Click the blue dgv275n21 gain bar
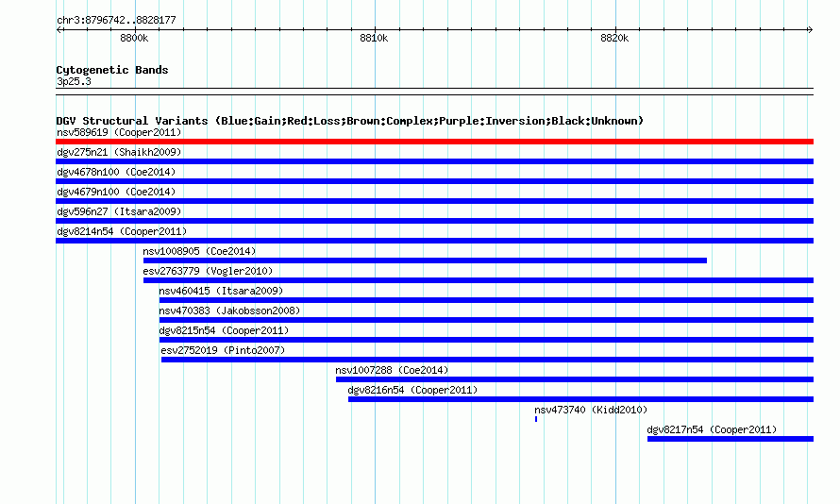 click(434, 161)
